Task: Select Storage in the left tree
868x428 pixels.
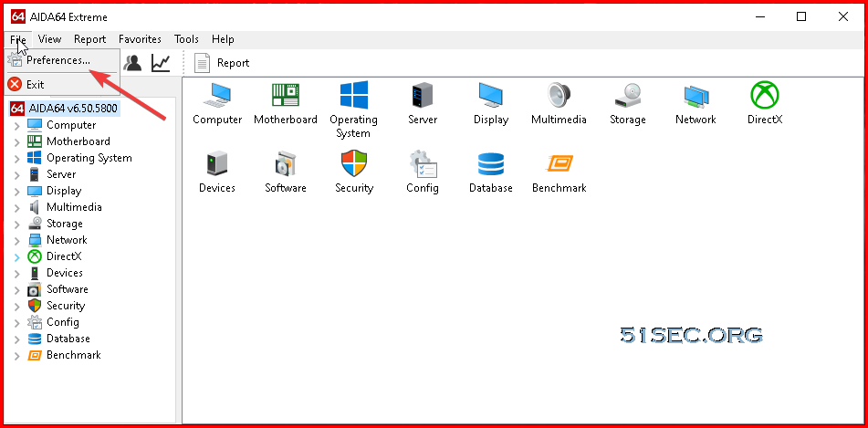Action: (64, 224)
